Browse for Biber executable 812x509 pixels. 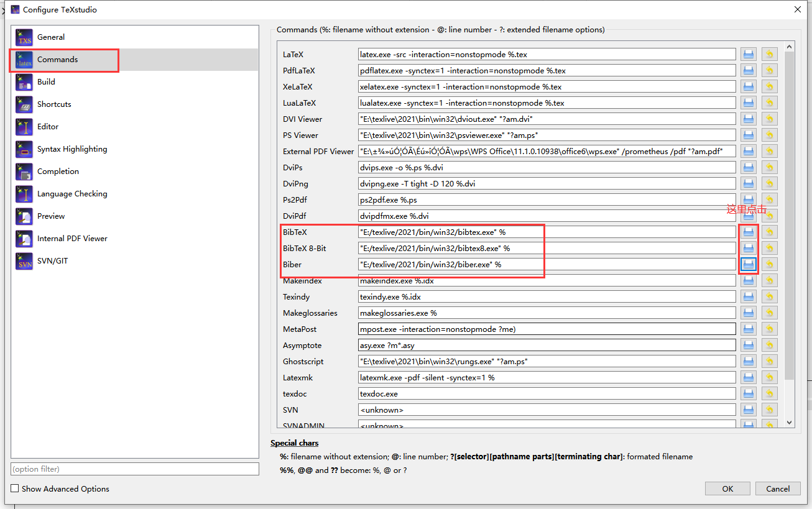pos(749,264)
